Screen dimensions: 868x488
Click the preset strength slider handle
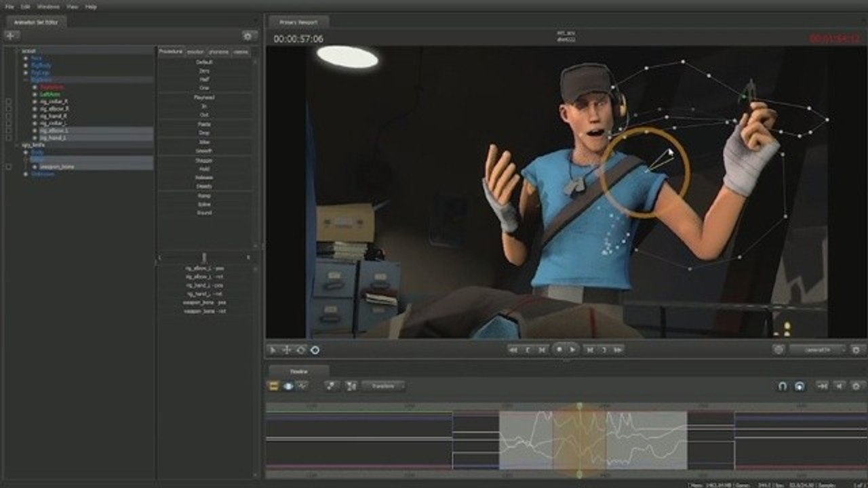(204, 257)
